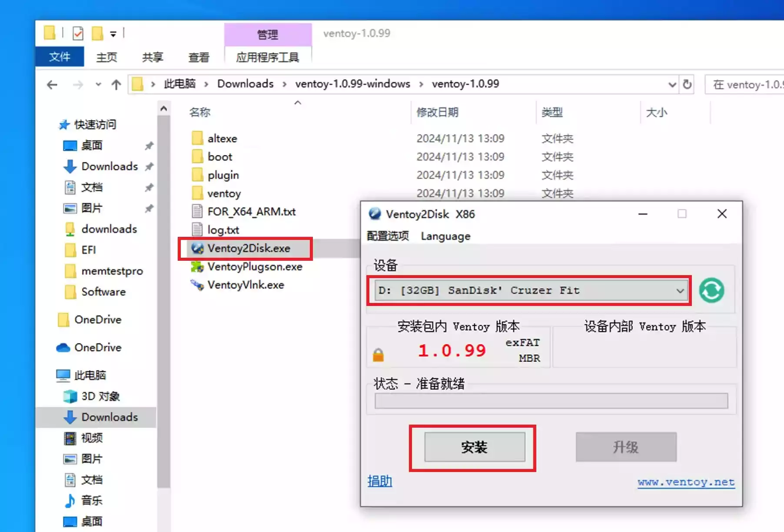Go up one folder with the up arrow

coord(116,84)
